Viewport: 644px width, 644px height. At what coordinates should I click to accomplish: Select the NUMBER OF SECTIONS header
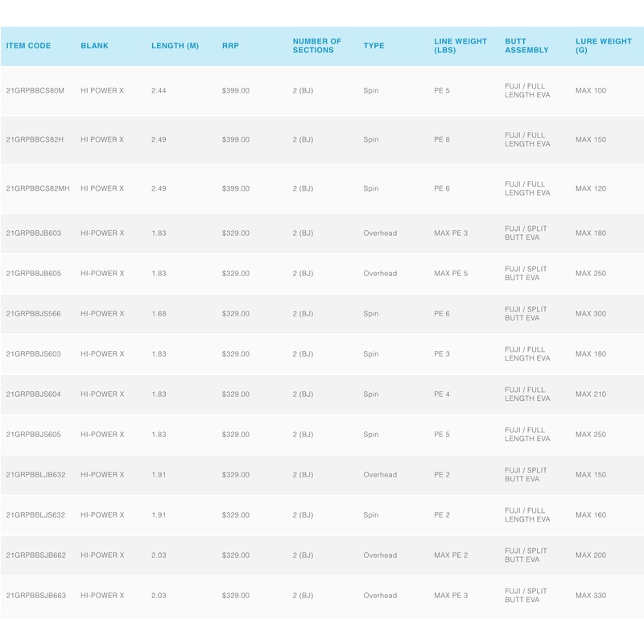[316, 46]
